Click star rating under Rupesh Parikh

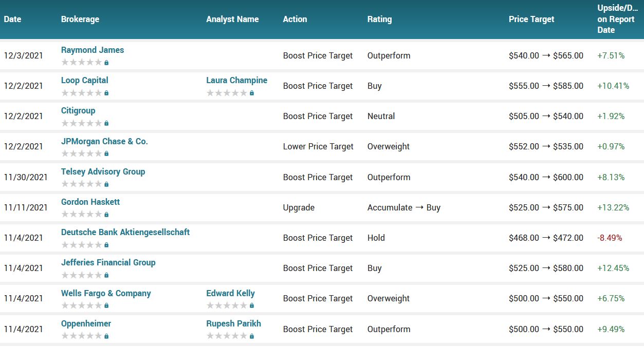[x=227, y=336]
